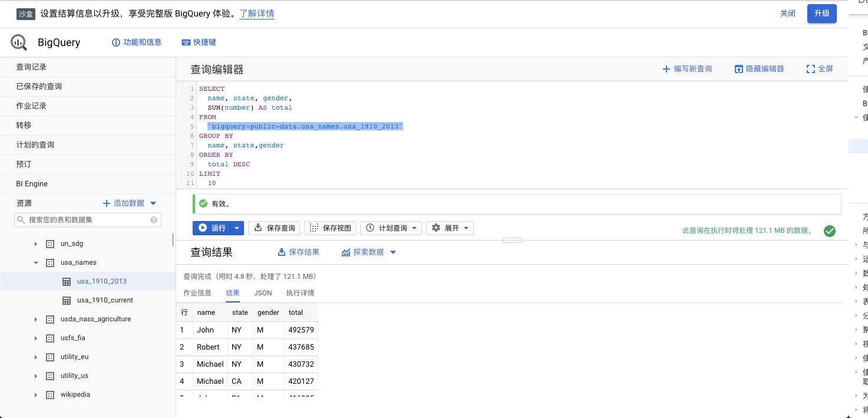This screenshot has height=418, width=868.
Task: Click the wikipedia dataset icon
Action: tap(50, 394)
